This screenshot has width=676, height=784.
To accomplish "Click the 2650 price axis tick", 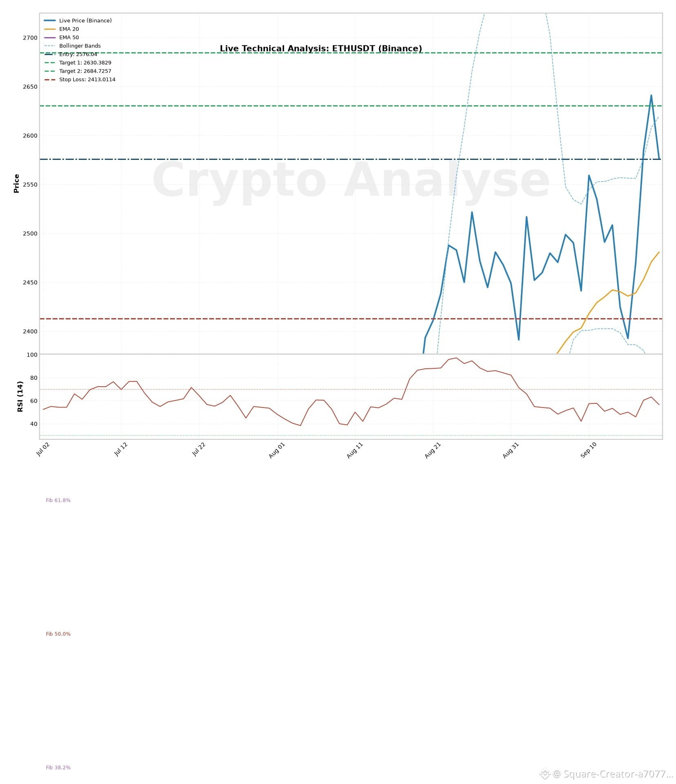I will click(30, 87).
